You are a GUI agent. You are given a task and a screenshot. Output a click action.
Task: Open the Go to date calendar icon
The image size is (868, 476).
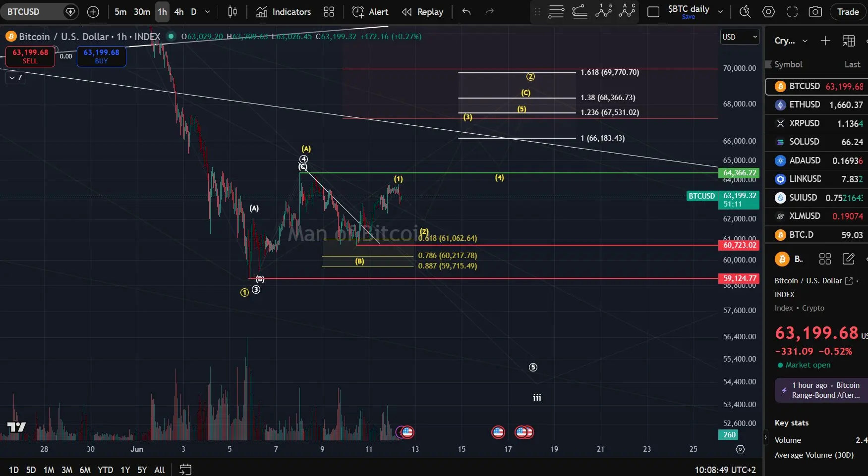[x=185, y=470]
